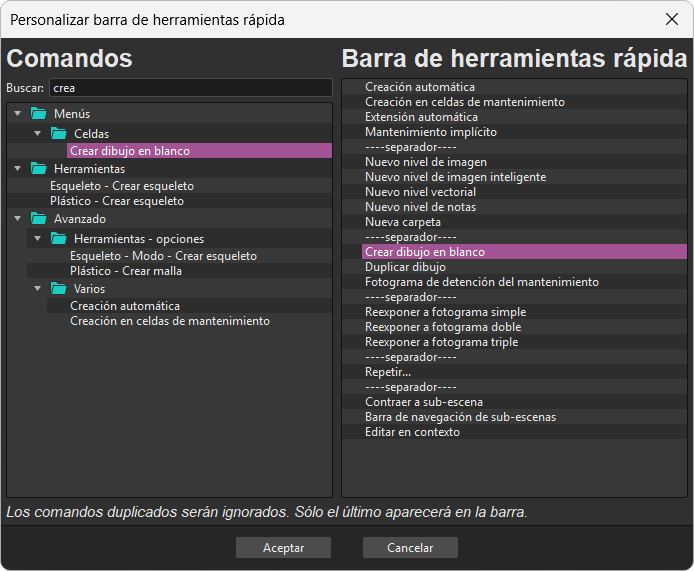
Task: Close the Personalizar barra dialog
Action: [x=672, y=19]
